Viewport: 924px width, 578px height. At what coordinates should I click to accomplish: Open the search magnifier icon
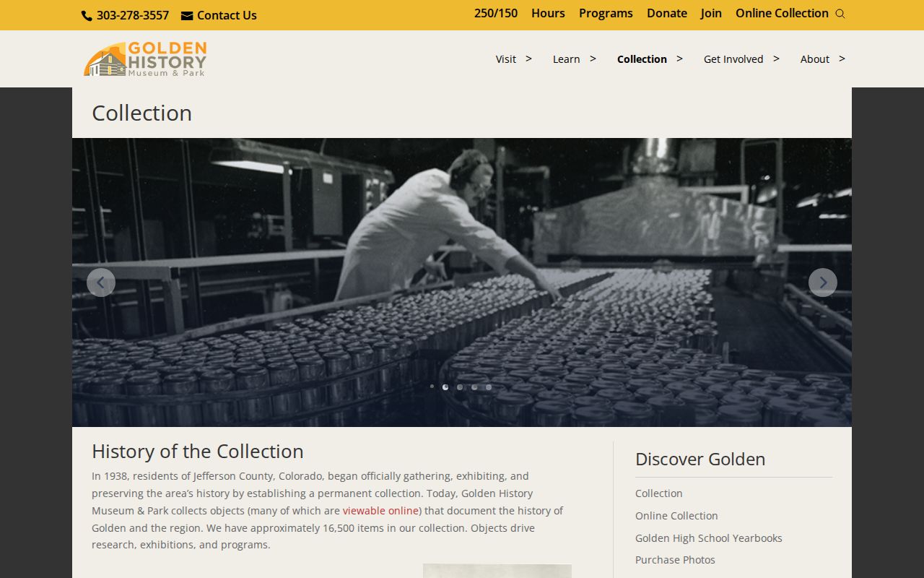coord(840,14)
